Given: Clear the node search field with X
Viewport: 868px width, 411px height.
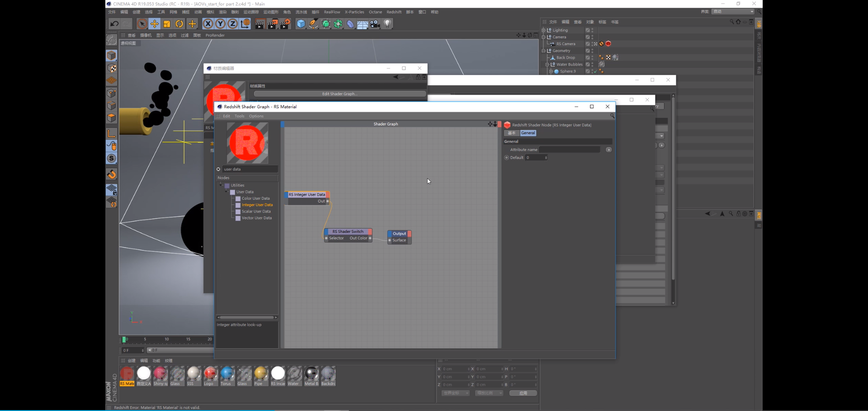Looking at the screenshot, I should click(218, 169).
